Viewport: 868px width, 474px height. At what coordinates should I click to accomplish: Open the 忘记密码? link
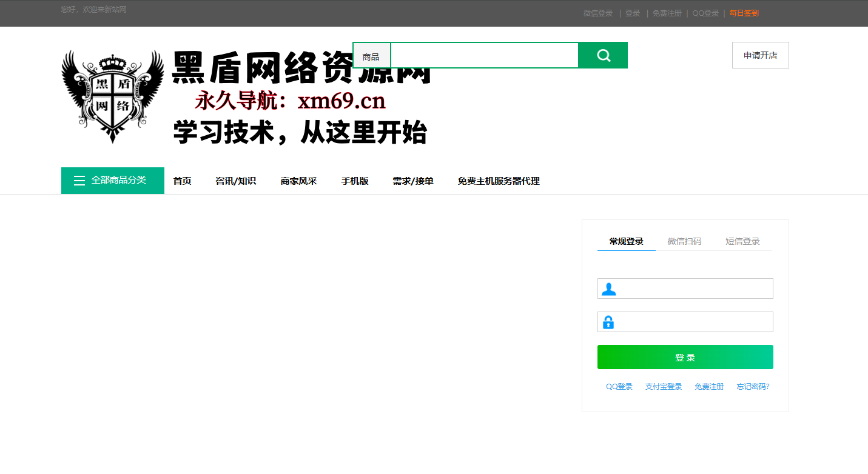coord(753,386)
